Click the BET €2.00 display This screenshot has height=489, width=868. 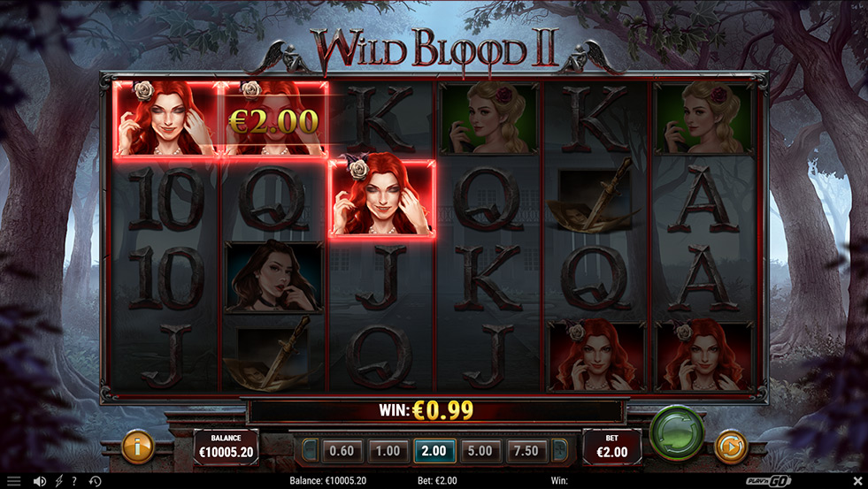click(611, 447)
